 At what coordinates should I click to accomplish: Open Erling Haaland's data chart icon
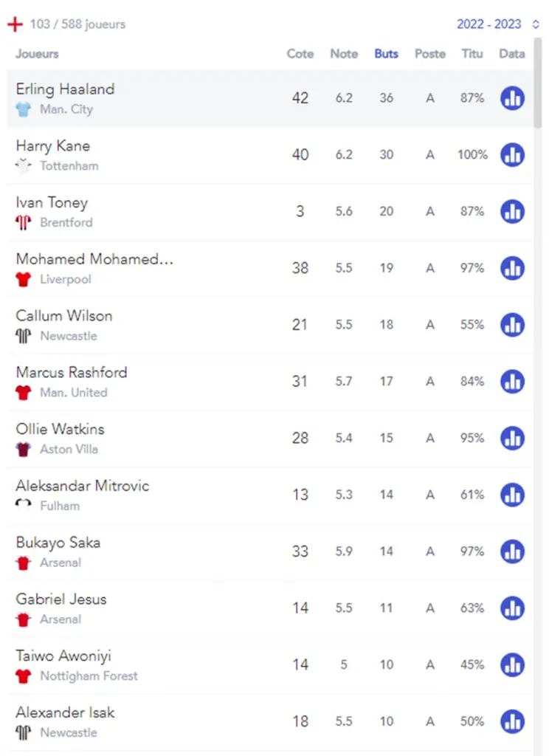(512, 98)
